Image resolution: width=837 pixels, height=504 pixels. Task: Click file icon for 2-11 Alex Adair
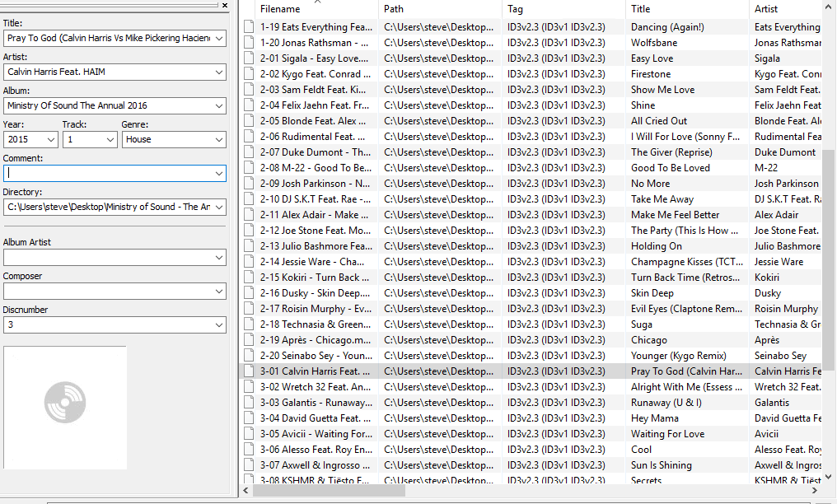(249, 214)
